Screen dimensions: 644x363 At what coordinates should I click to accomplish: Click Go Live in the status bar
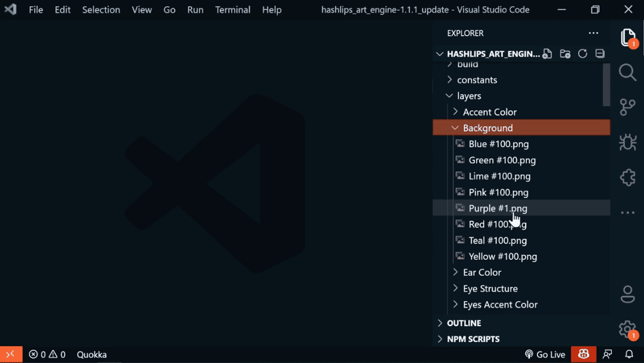click(x=545, y=354)
